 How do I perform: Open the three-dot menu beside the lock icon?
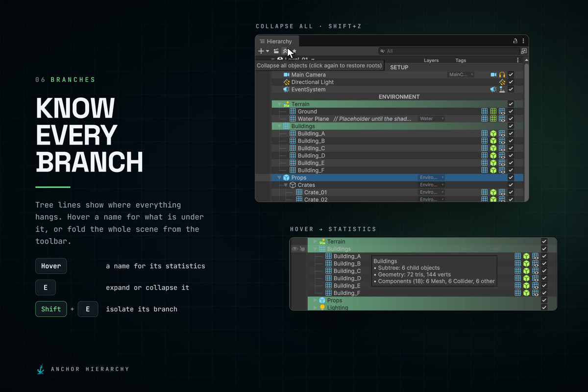pyautogui.click(x=523, y=42)
